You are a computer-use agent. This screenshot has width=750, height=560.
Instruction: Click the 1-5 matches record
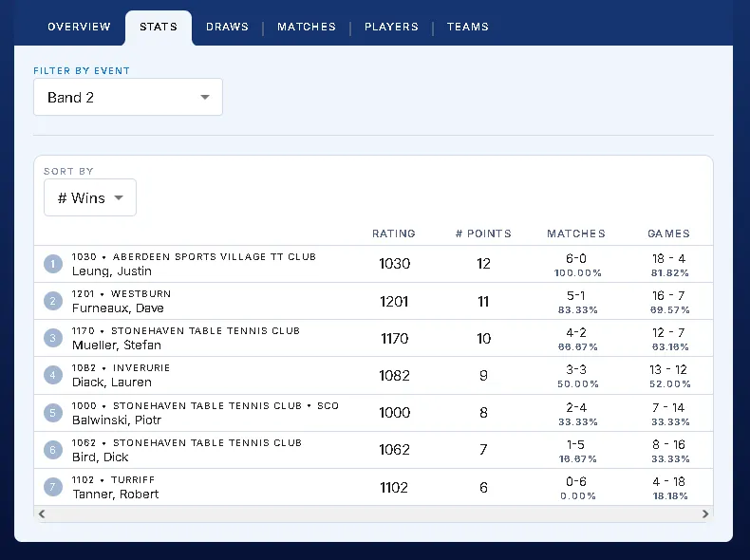pyautogui.click(x=576, y=445)
